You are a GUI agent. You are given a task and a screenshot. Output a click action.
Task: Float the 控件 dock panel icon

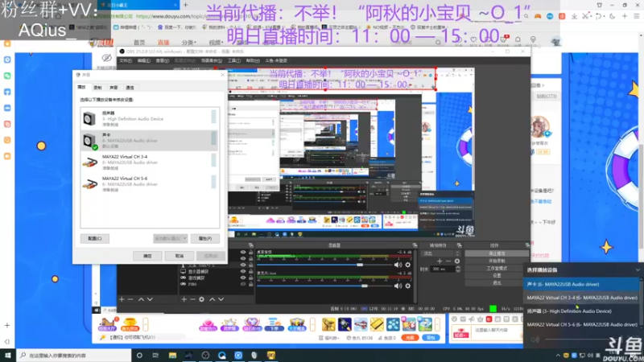tap(527, 245)
